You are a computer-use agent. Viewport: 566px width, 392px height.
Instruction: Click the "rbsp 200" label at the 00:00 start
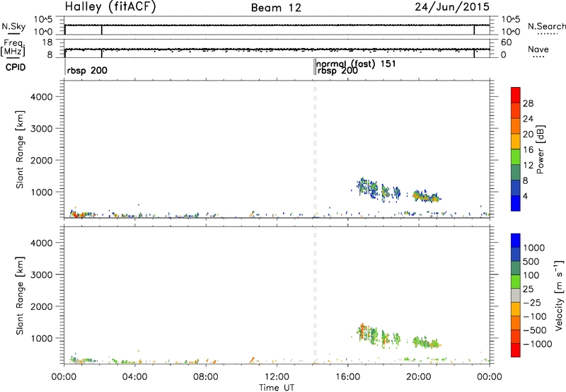[87, 70]
